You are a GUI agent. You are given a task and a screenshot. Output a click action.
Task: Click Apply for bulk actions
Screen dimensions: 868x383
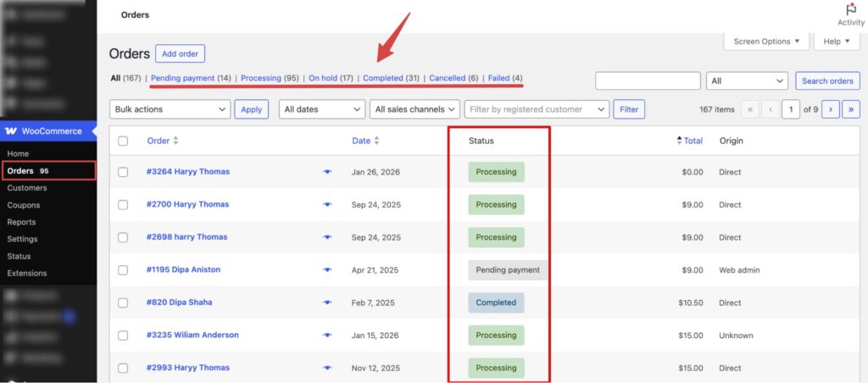coord(251,109)
